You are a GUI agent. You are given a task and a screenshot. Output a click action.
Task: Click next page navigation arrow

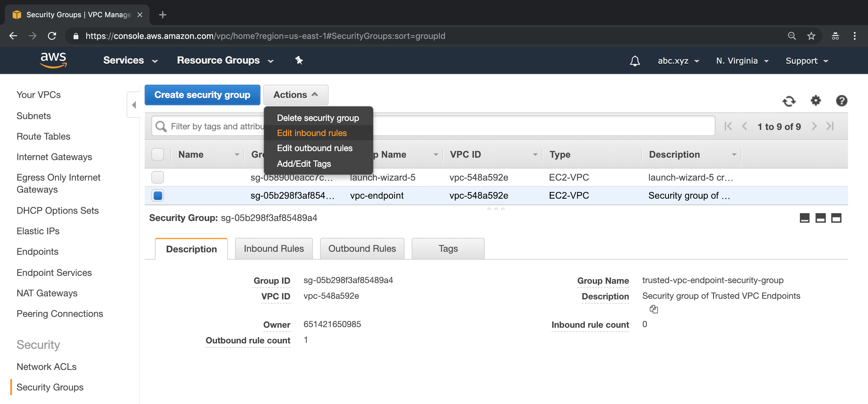click(814, 126)
